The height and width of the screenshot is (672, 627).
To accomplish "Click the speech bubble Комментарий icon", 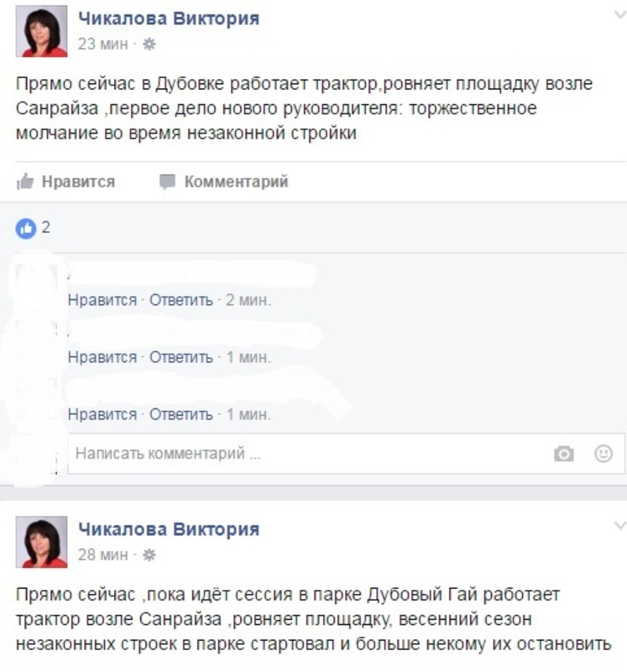I will (167, 181).
